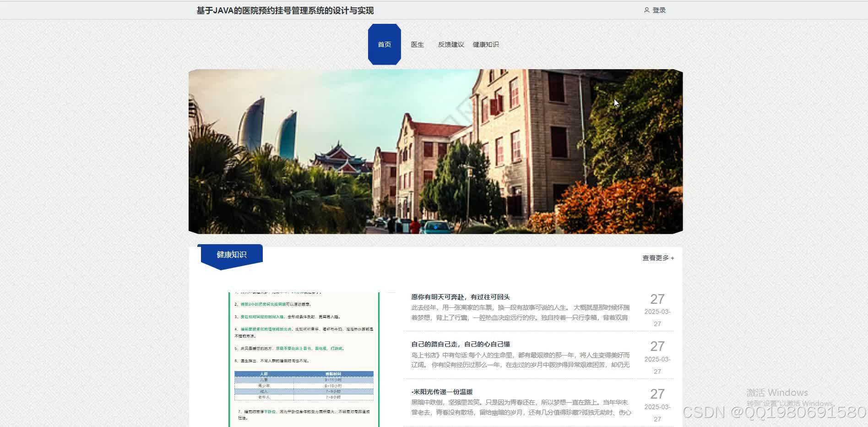
Task: Open the 反馈建议 menu item
Action: coord(451,44)
